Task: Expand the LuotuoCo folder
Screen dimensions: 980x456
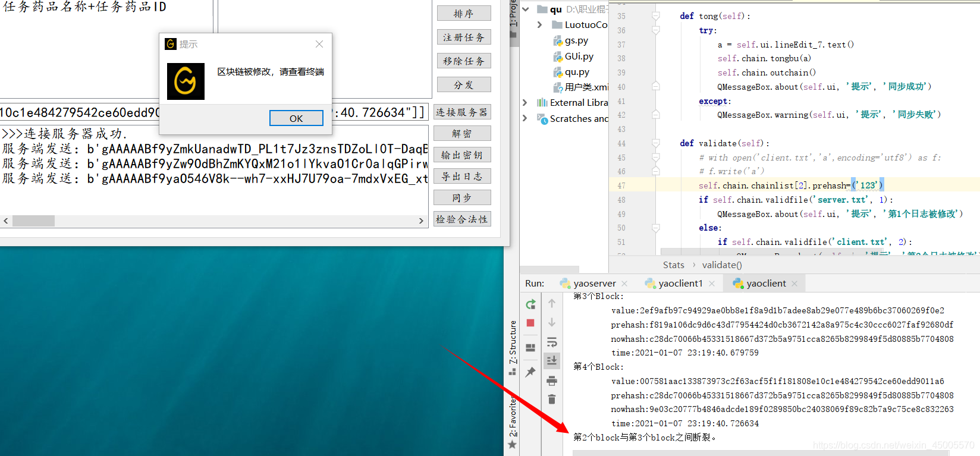Action: (x=539, y=24)
